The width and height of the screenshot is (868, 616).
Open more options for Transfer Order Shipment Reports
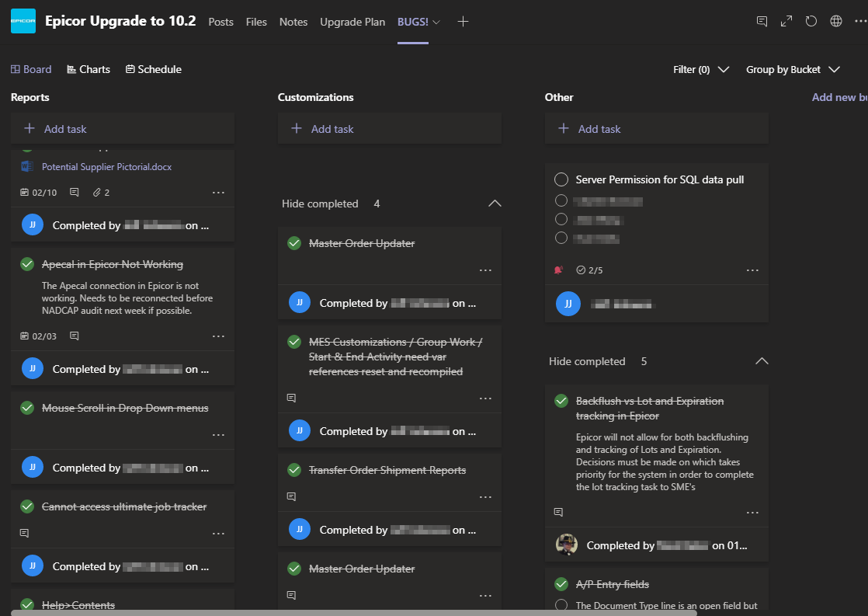[x=485, y=497]
